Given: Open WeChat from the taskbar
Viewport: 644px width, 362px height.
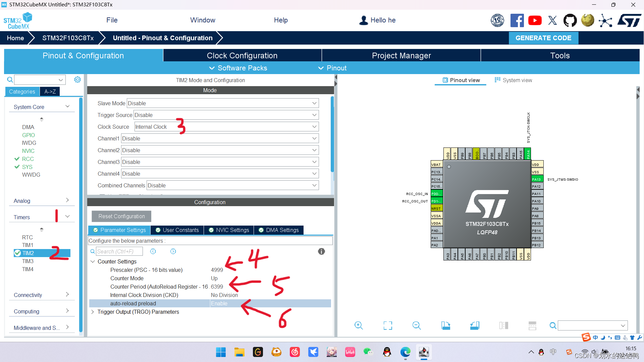Looking at the screenshot, I should 368,352.
